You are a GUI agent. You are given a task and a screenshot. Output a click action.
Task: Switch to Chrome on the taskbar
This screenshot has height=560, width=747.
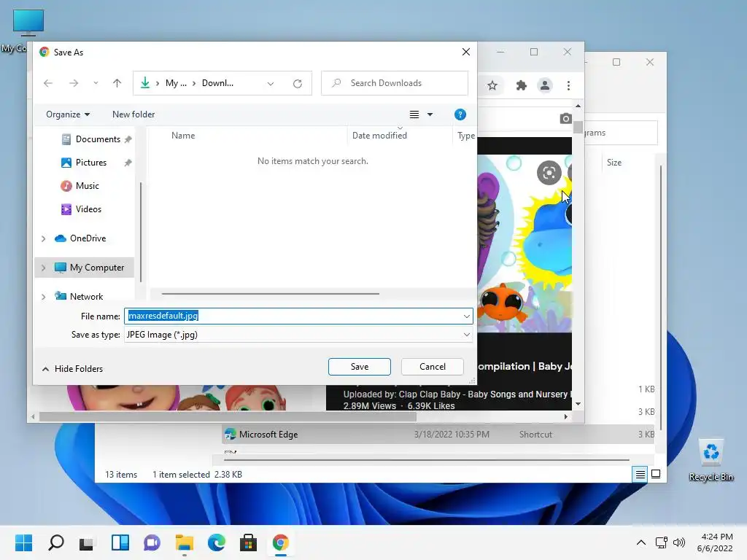[x=281, y=542]
